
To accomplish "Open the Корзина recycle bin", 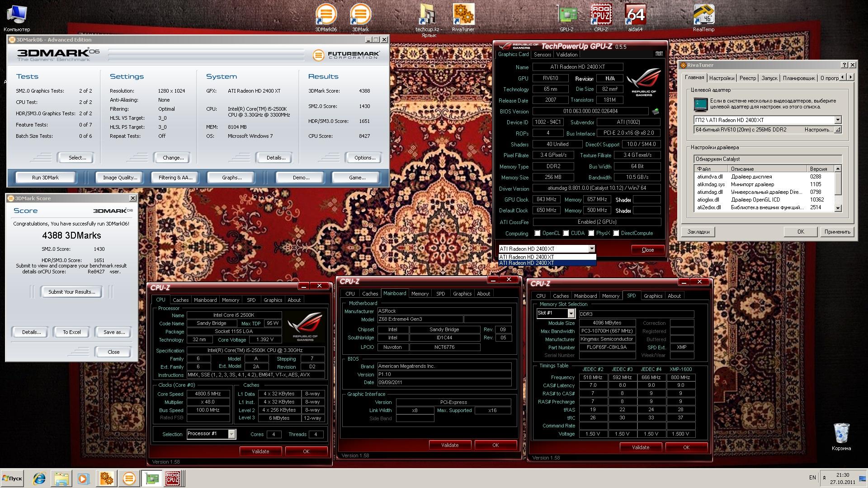I will coord(841,436).
